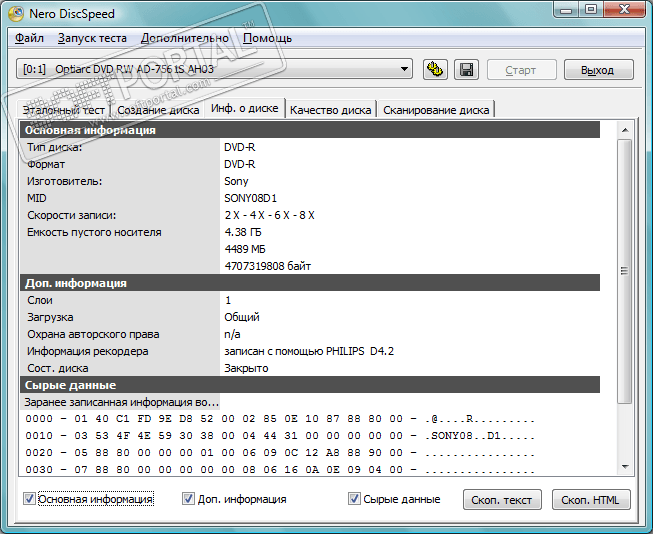Viewport: 653px width, 534px height.
Task: Click the Сырые данные section header
Action: [310, 385]
